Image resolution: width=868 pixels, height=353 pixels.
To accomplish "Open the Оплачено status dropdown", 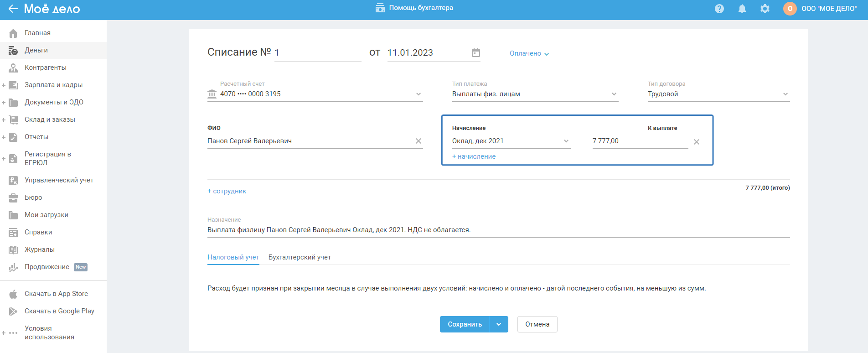I will click(x=529, y=53).
